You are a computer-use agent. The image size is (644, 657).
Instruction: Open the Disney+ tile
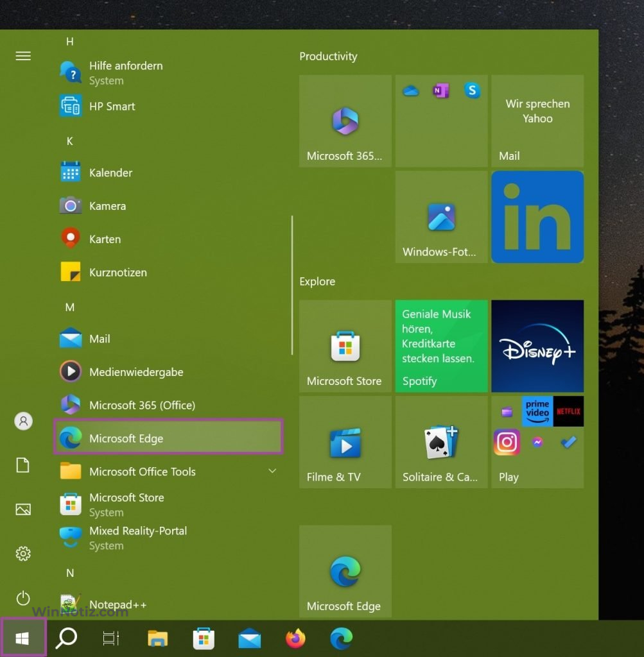[x=537, y=345]
